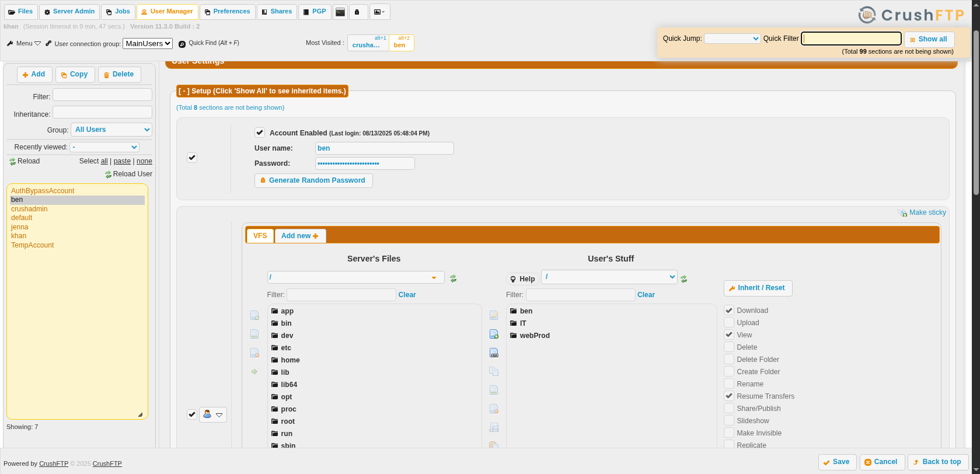Image resolution: width=980 pixels, height=474 pixels.
Task: Click the add new item icon with green plus in the column left of User's Stuff
Action: (494, 334)
